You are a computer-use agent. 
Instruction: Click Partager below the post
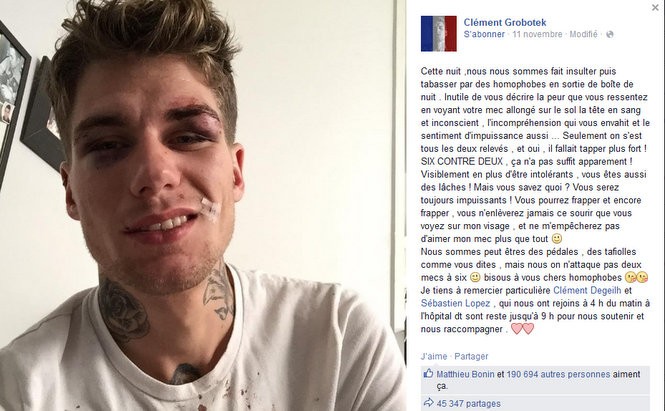(471, 356)
